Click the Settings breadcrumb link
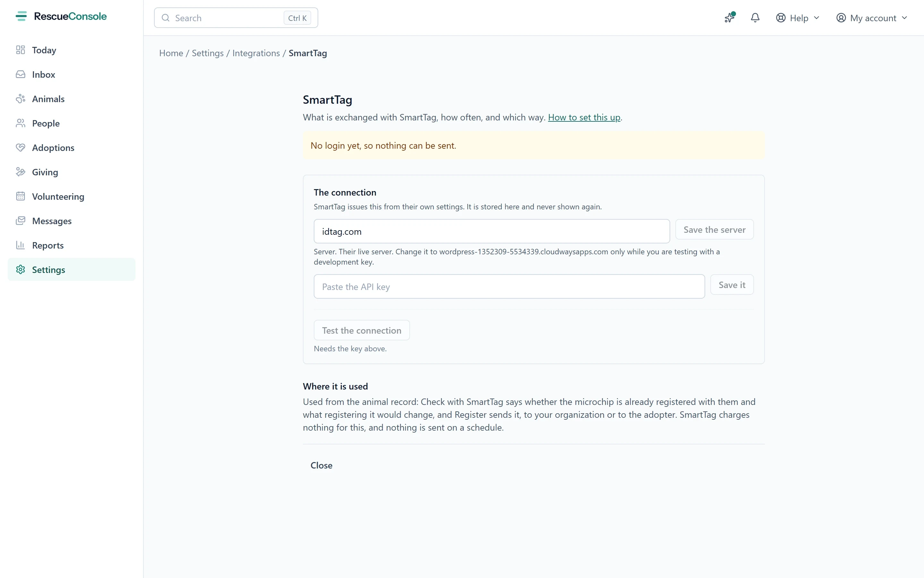This screenshot has height=578, width=924. (208, 53)
